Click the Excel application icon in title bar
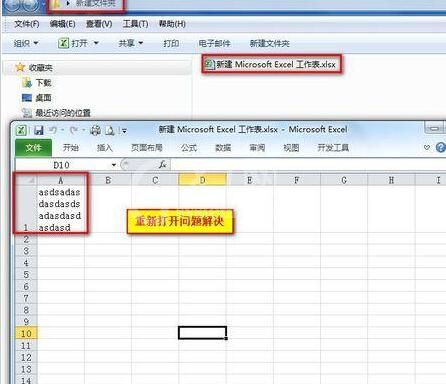Viewport: 446px width, 384px height. [21, 130]
